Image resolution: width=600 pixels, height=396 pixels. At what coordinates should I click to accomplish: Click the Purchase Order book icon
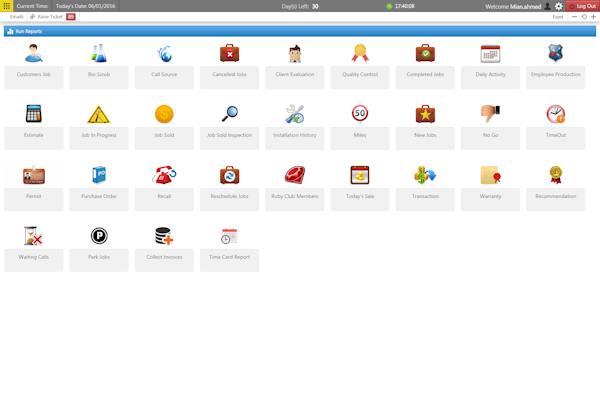point(99,175)
